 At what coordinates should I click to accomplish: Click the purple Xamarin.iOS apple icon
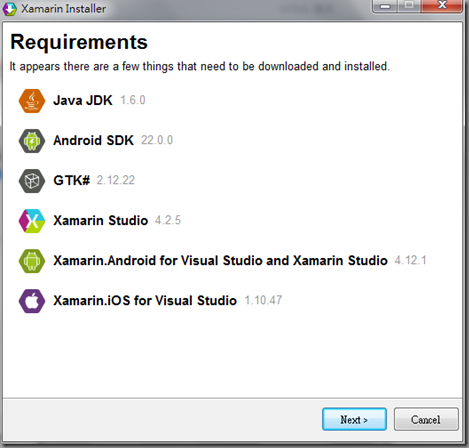pos(32,301)
